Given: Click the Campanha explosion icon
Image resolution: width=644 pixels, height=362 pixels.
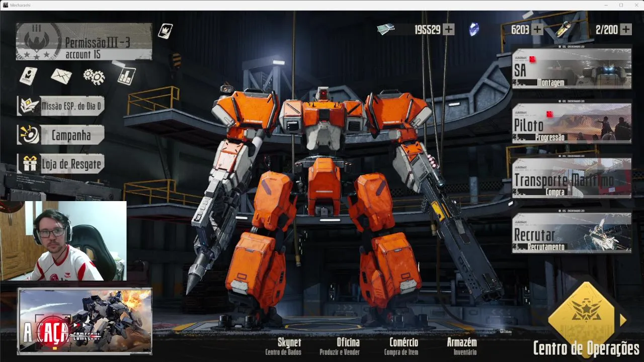Looking at the screenshot, I should click(29, 135).
